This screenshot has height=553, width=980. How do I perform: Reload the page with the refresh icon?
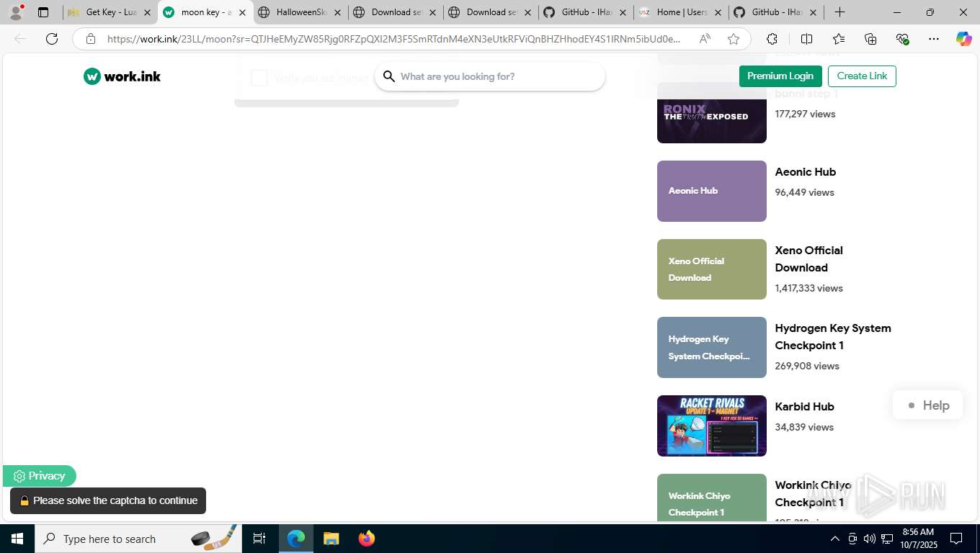tap(52, 39)
